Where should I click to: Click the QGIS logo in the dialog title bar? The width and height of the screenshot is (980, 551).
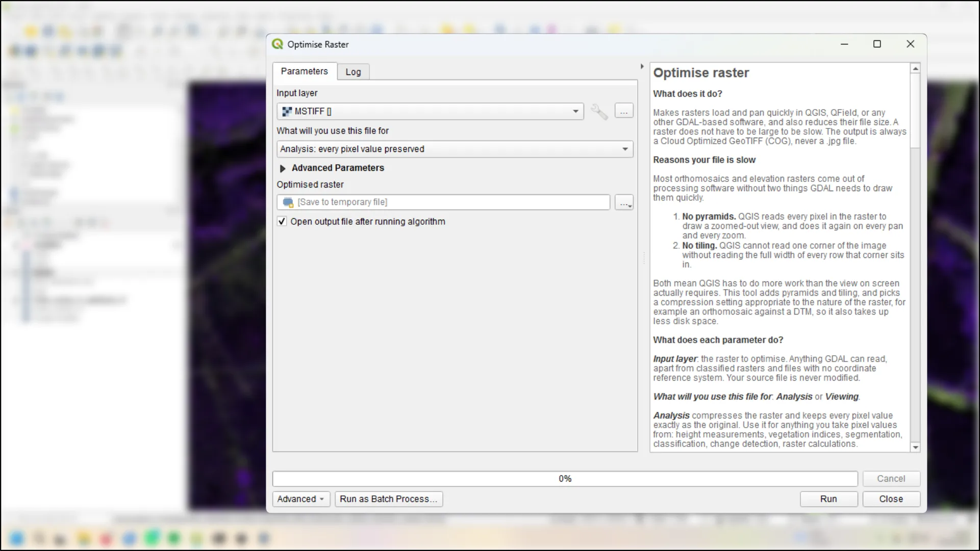[278, 44]
